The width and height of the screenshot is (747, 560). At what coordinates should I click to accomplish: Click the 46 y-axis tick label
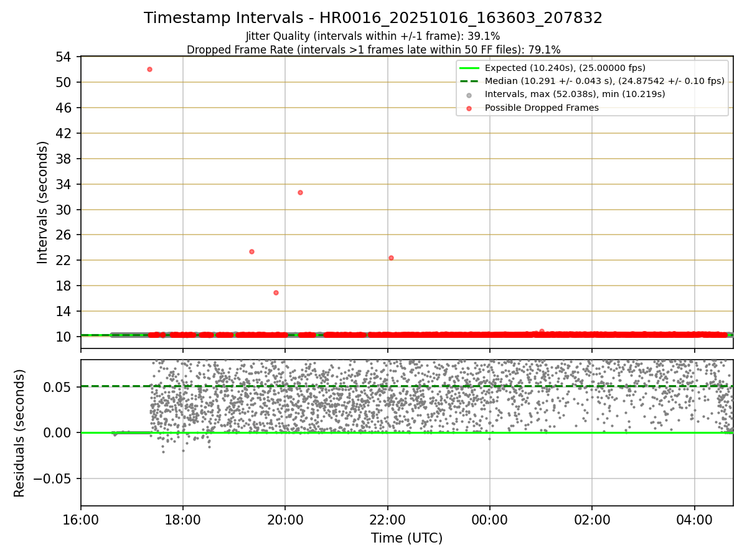click(x=65, y=108)
